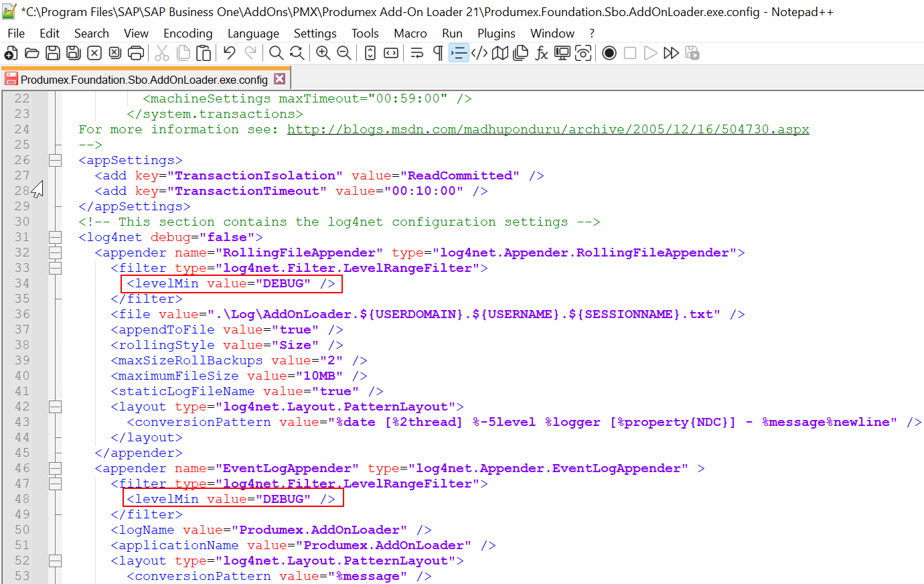The image size is (924, 584).
Task: Create a new document via toolbar
Action: (x=11, y=53)
